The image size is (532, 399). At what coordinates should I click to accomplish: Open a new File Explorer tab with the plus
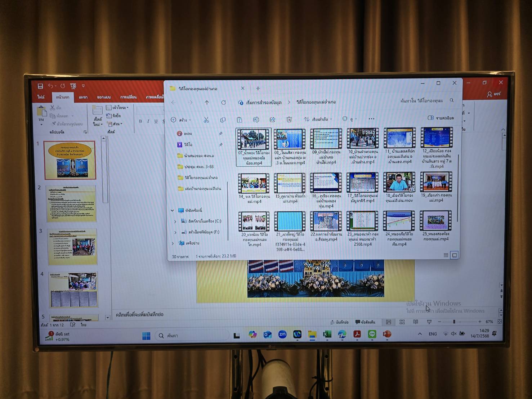click(258, 88)
